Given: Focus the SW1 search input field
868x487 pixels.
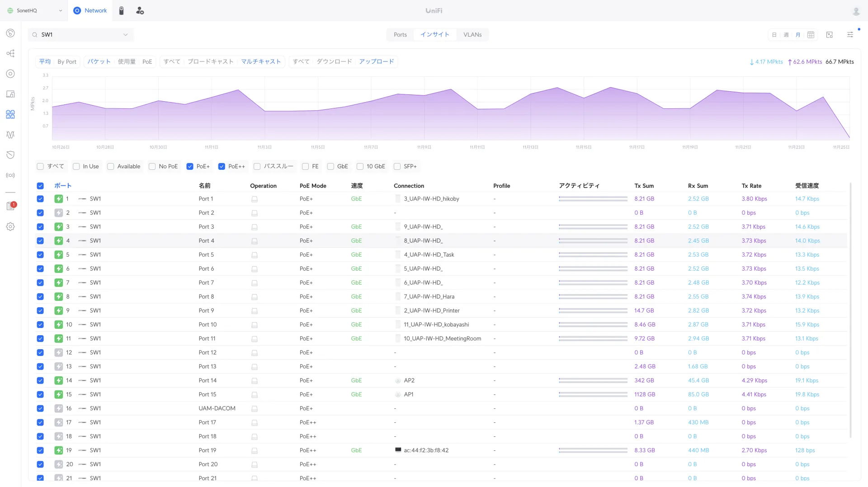Looking at the screenshot, I should (80, 35).
